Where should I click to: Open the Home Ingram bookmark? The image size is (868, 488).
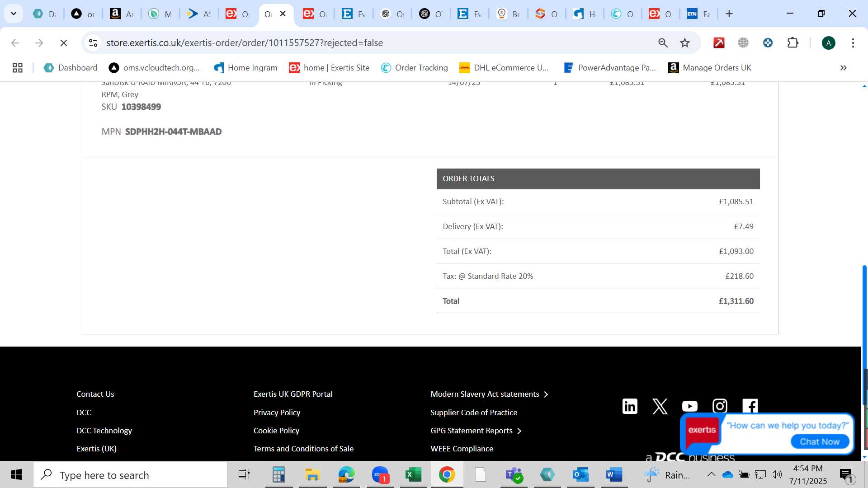[245, 68]
